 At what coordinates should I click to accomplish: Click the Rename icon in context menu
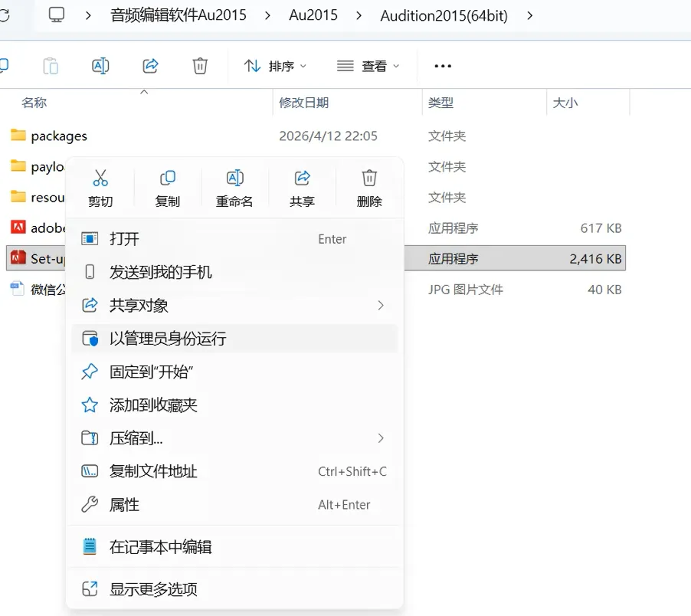[x=234, y=178]
